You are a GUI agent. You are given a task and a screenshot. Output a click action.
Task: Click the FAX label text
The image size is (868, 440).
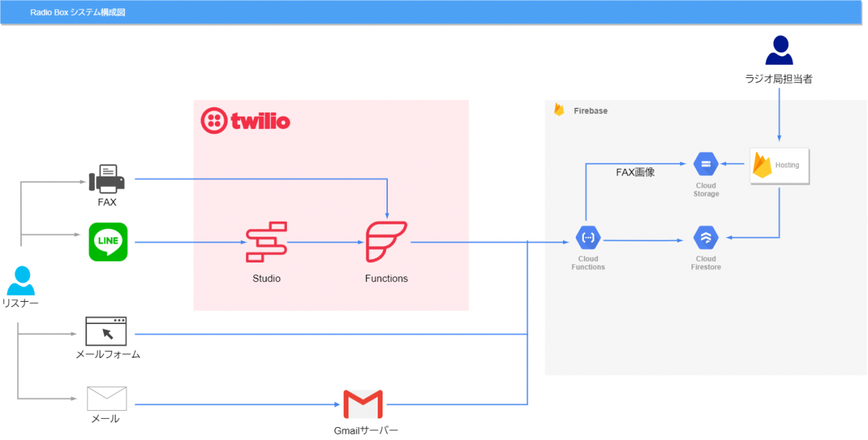pos(107,202)
